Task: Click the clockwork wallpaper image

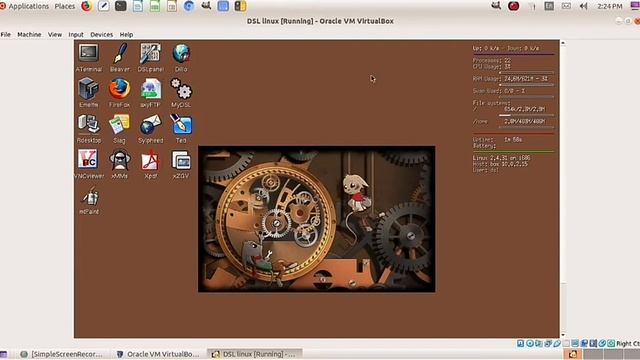Action: [317, 219]
